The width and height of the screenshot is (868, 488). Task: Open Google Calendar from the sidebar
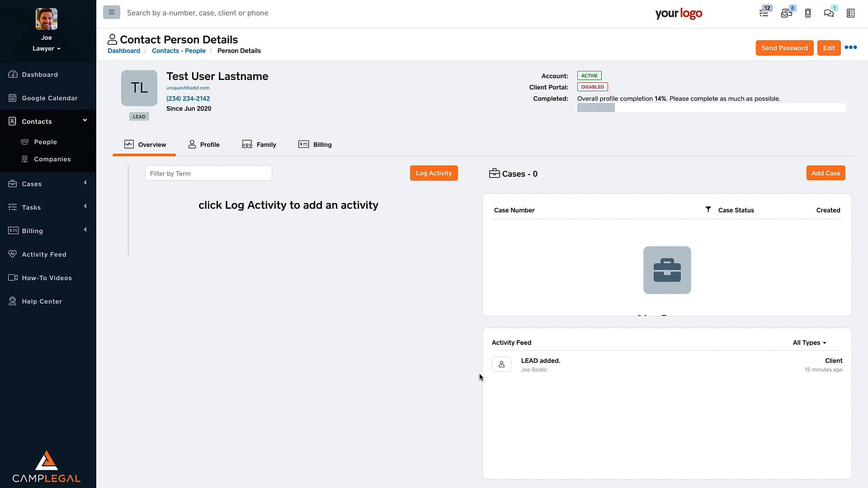pyautogui.click(x=50, y=98)
